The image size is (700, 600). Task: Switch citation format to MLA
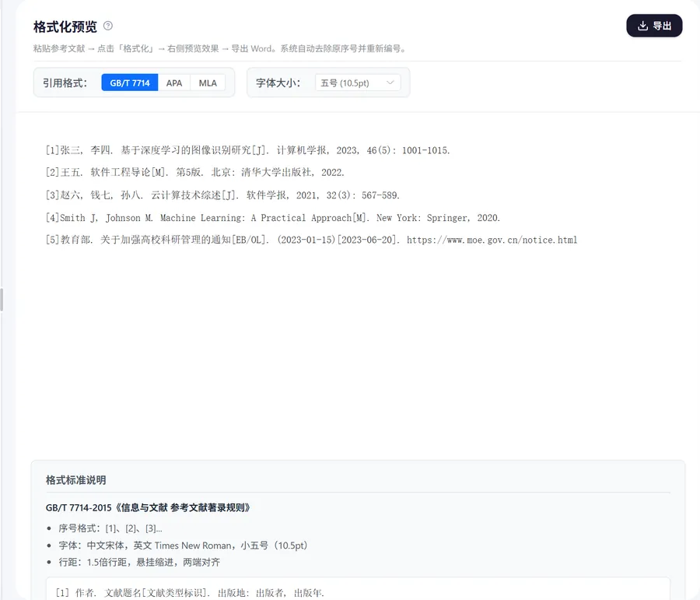coord(208,82)
